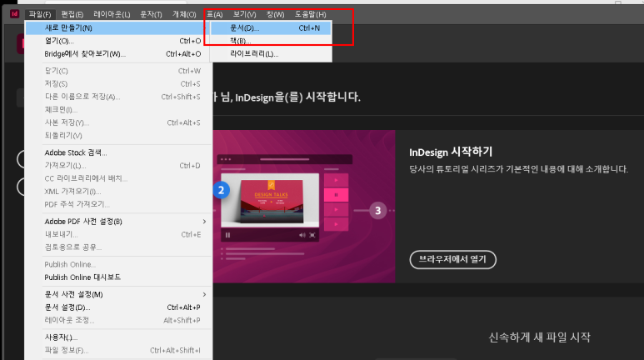Choose 문서(D)... from the submenu
The height and width of the screenshot is (360, 644).
[x=271, y=28]
